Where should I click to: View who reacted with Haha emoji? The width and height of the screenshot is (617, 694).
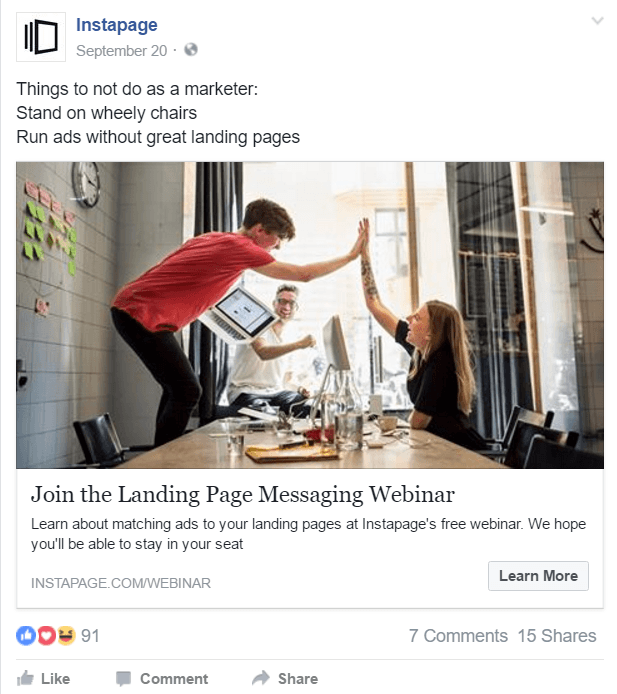pyautogui.click(x=66, y=636)
